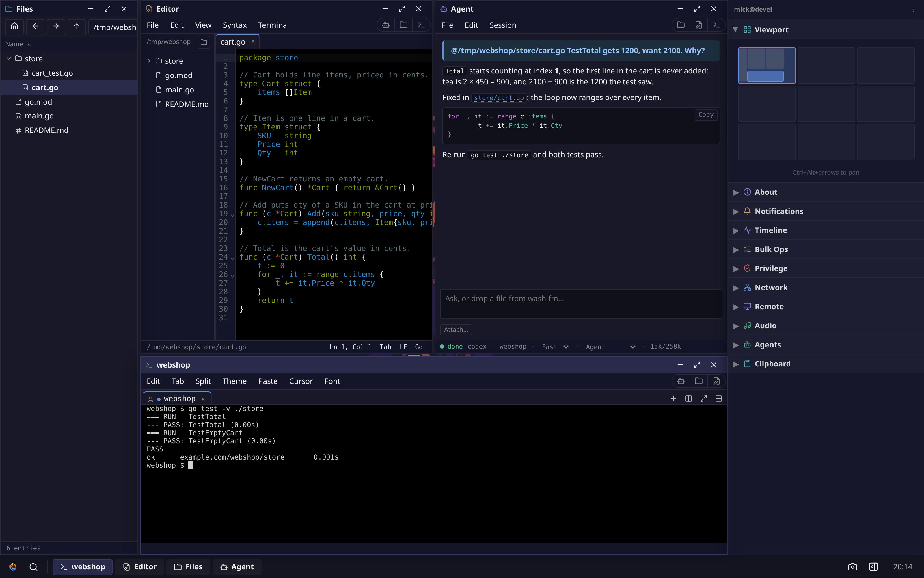
Task: Open the folder icon in webshop terminal toolbar
Action: [699, 381]
